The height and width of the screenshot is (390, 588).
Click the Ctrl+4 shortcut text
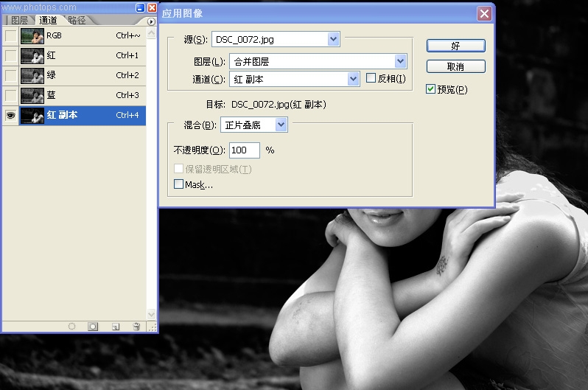pos(127,115)
